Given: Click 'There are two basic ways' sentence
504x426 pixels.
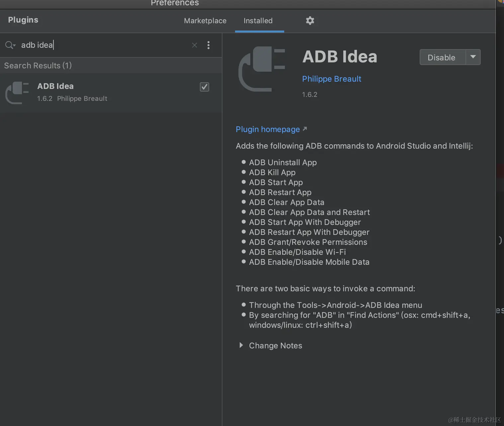Looking at the screenshot, I should pyautogui.click(x=325, y=289).
